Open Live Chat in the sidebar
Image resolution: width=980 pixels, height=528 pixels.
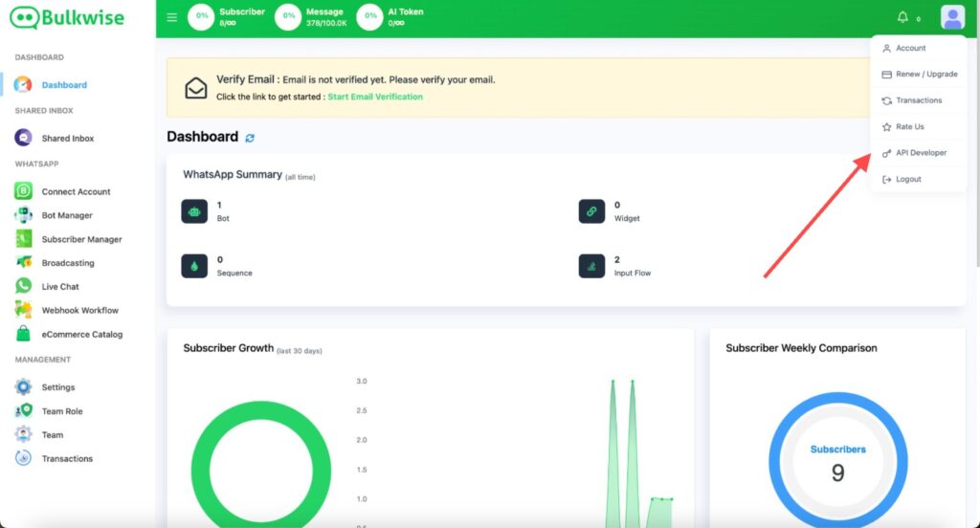[60, 287]
